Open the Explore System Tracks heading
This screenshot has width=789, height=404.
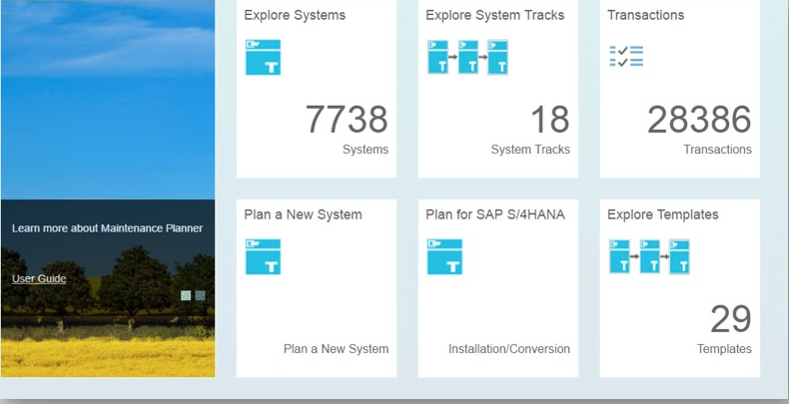click(494, 15)
